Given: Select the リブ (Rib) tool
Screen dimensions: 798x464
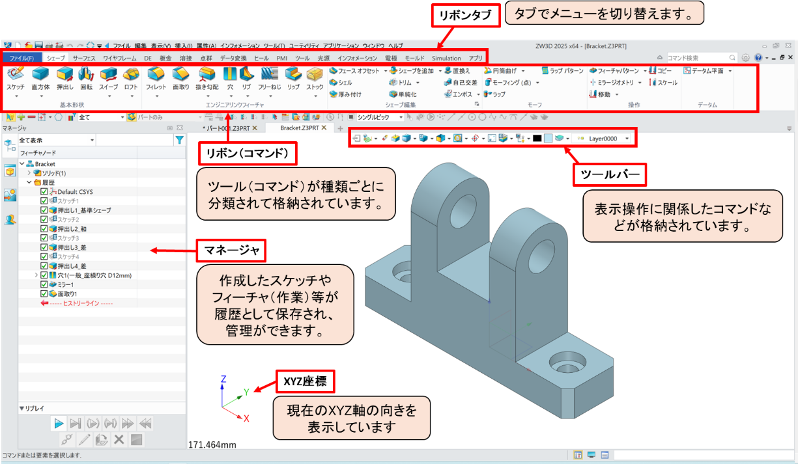Looking at the screenshot, I should pos(247,78).
